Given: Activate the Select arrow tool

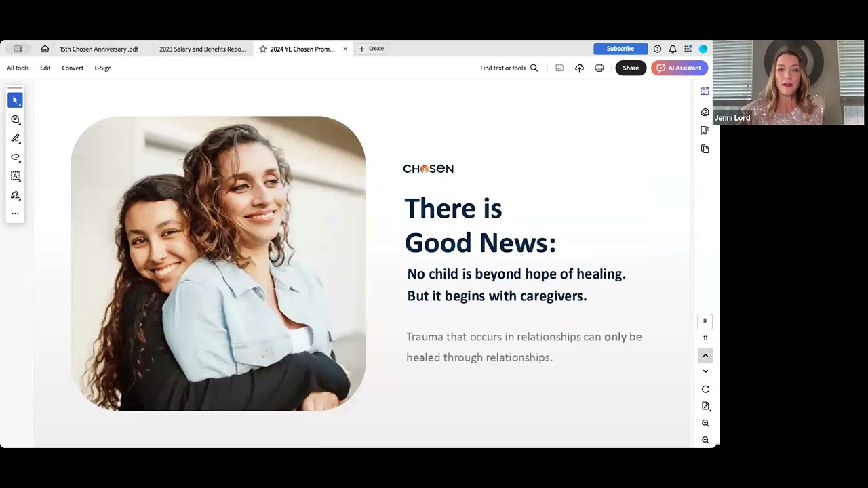Looking at the screenshot, I should 15,100.
